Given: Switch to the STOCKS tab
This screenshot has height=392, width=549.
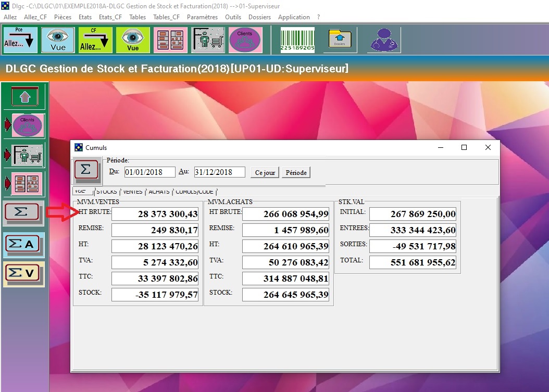Looking at the screenshot, I should (107, 192).
